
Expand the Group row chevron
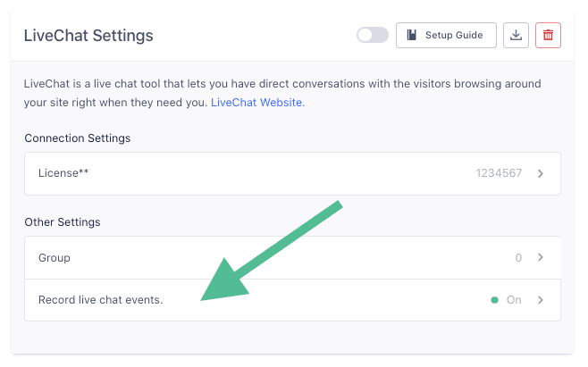[541, 258]
